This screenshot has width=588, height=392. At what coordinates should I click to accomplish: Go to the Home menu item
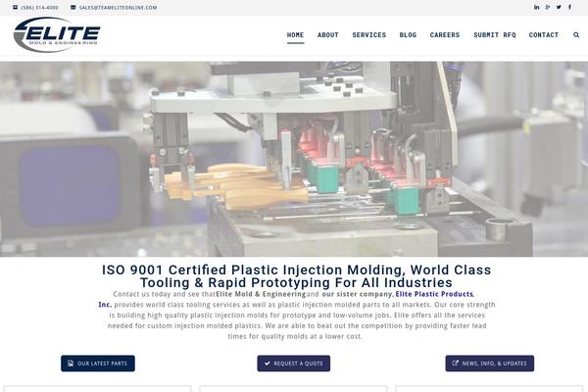(296, 35)
